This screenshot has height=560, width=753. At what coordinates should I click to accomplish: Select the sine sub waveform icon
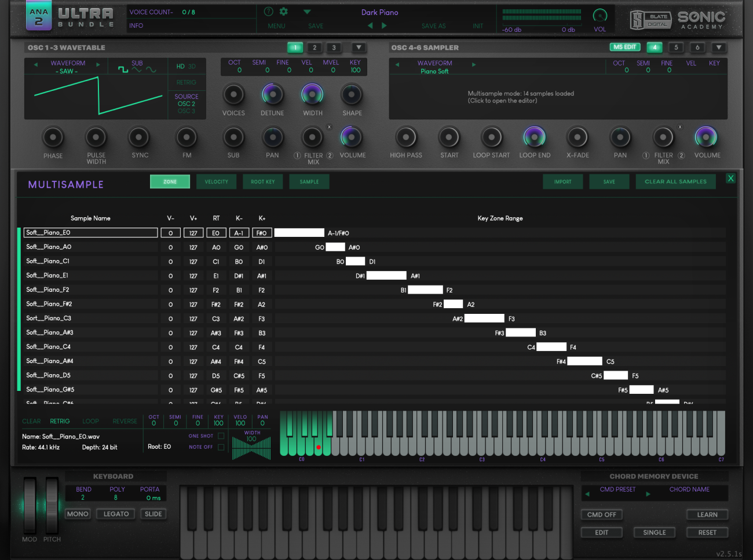coord(151,70)
